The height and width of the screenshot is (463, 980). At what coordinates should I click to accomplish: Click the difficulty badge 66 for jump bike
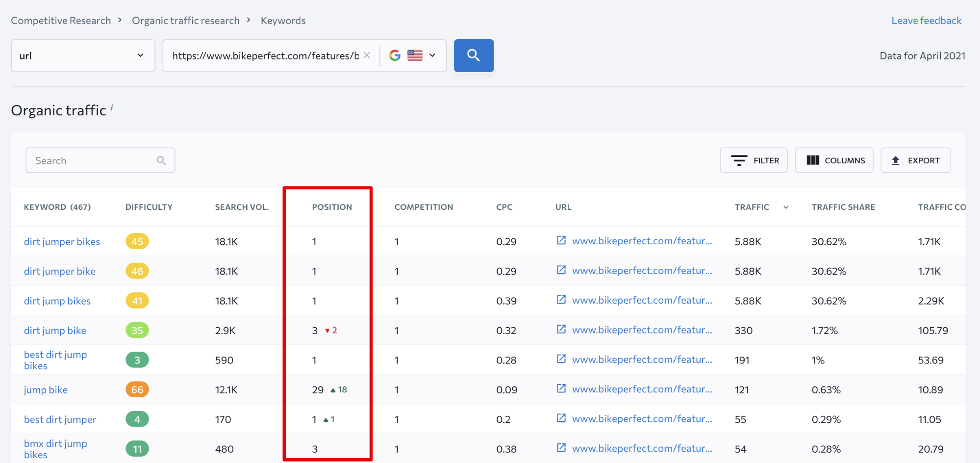tap(137, 389)
